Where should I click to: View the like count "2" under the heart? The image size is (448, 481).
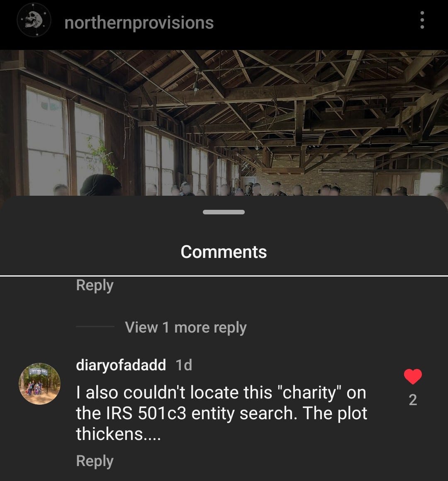click(413, 400)
